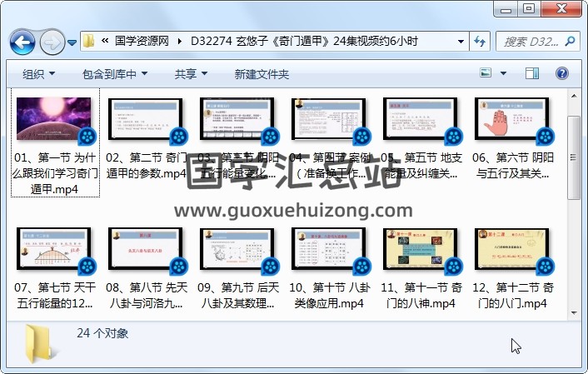This screenshot has width=588, height=374.
Task: Click the 24 个对象 status text
Action: 102,333
